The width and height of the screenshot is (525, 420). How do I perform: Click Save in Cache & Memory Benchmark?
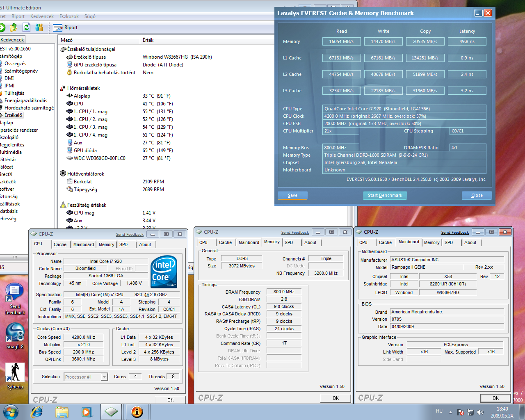click(x=292, y=195)
